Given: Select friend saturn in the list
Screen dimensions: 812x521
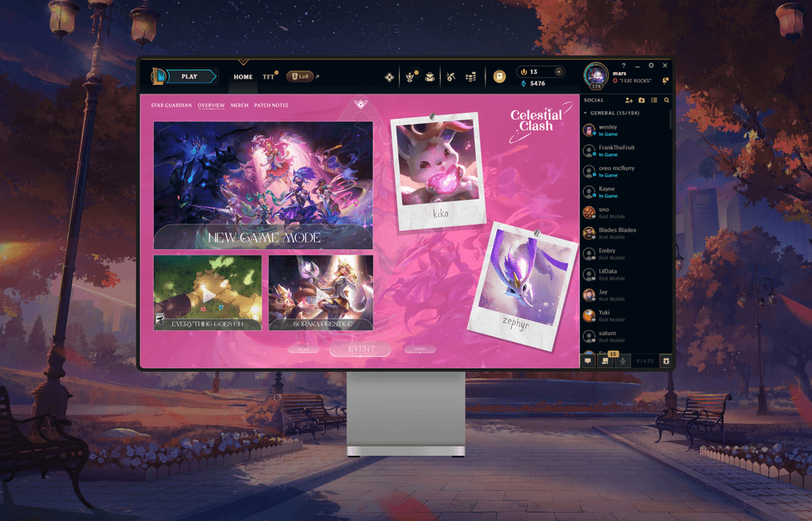Looking at the screenshot, I should (x=625, y=337).
